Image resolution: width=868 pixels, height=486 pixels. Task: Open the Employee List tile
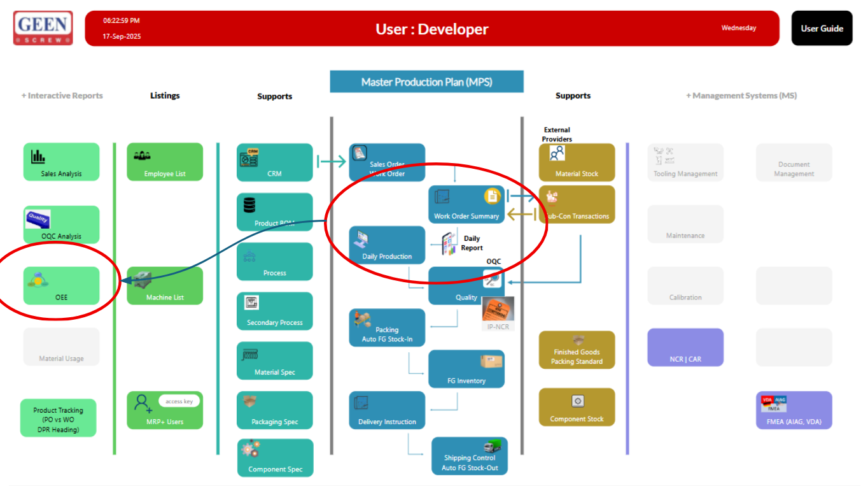(165, 162)
